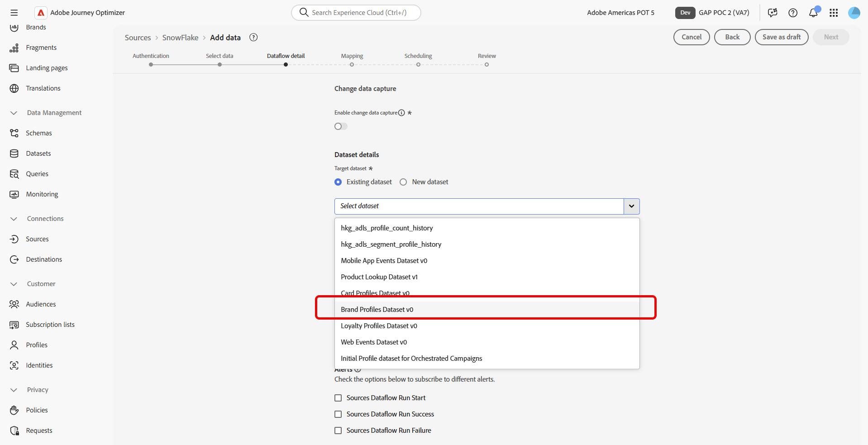Click the change data capture info icon
868x445 pixels.
click(401, 113)
